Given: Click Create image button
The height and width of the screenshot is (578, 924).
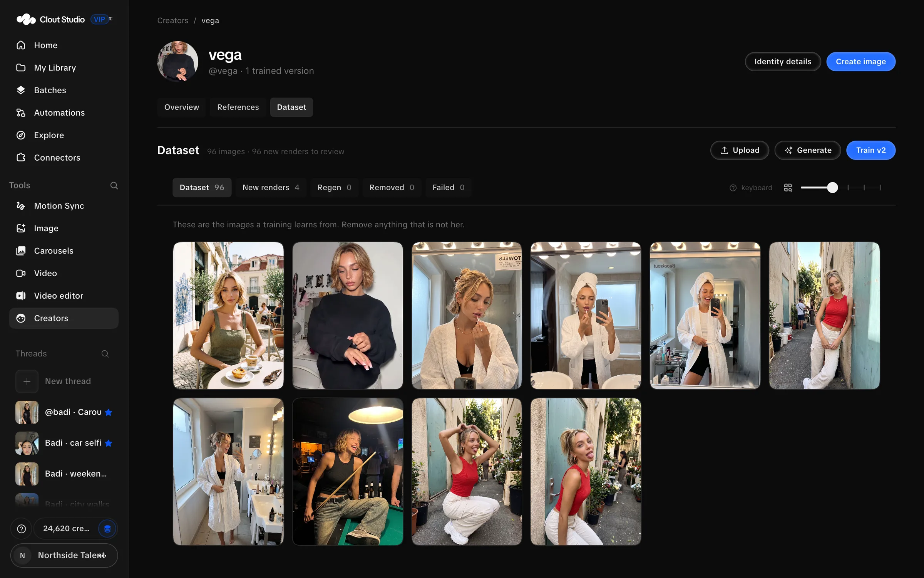Looking at the screenshot, I should [x=861, y=62].
